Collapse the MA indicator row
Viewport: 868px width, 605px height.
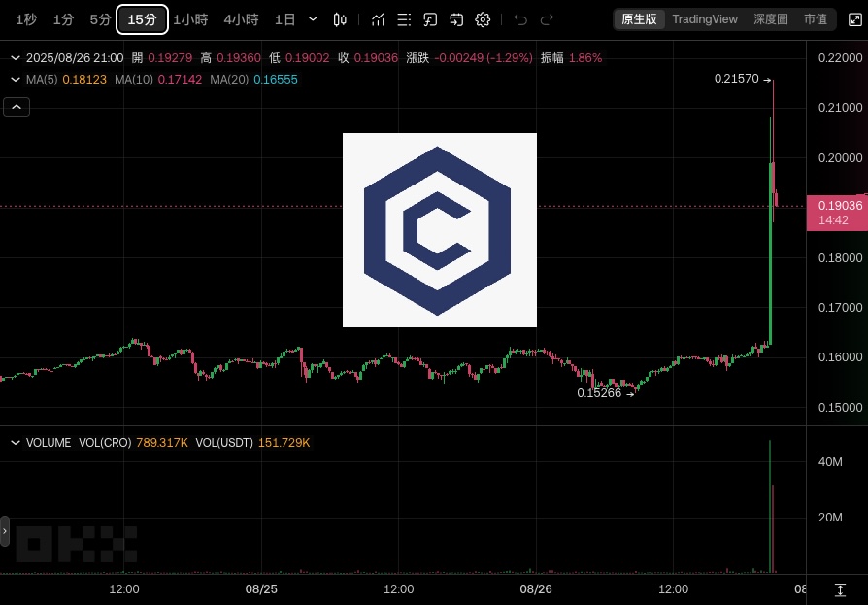[16, 80]
